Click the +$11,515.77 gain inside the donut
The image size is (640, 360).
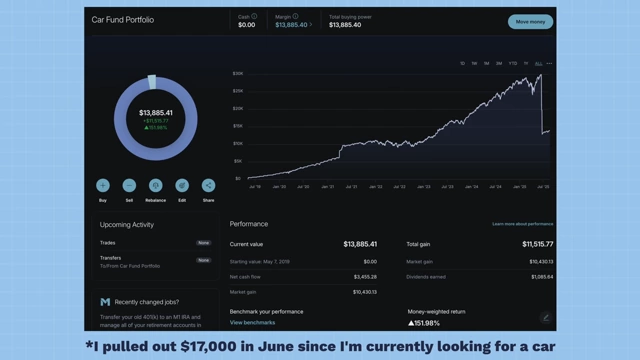click(x=156, y=121)
